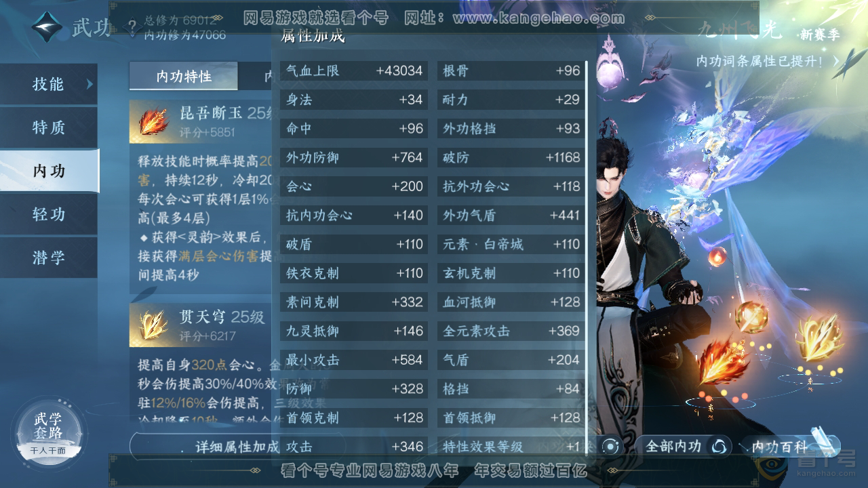
Task: Click the 会心 +200 row
Action: pos(354,186)
